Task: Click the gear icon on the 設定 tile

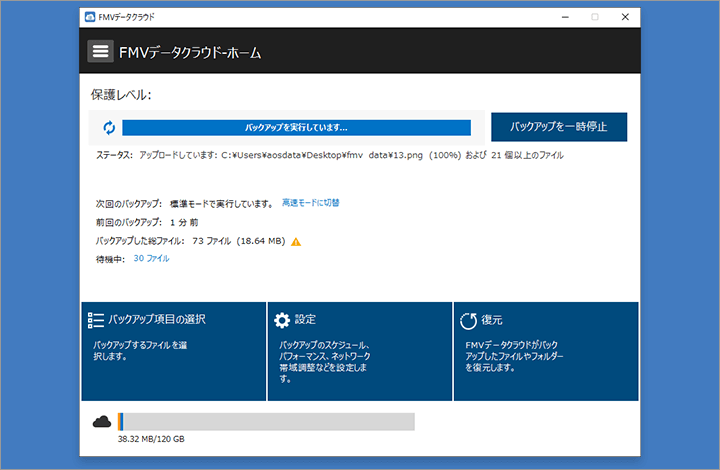Action: click(282, 320)
